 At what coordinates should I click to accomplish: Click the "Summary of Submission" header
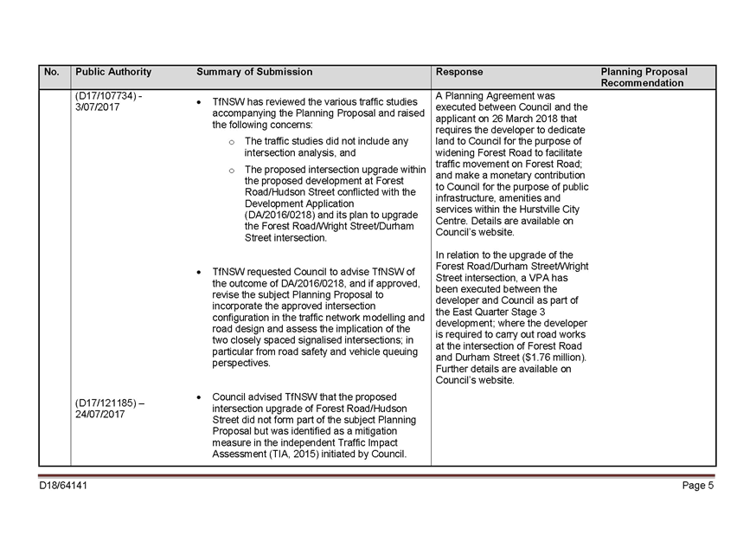tap(254, 73)
